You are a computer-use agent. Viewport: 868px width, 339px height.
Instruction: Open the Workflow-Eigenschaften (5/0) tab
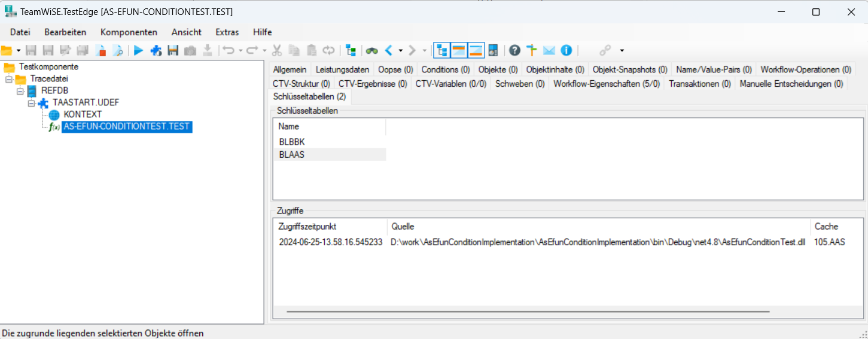pos(607,84)
